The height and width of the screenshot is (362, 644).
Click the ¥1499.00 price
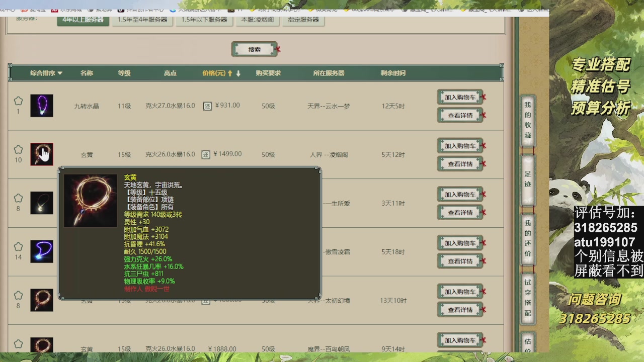pyautogui.click(x=227, y=154)
